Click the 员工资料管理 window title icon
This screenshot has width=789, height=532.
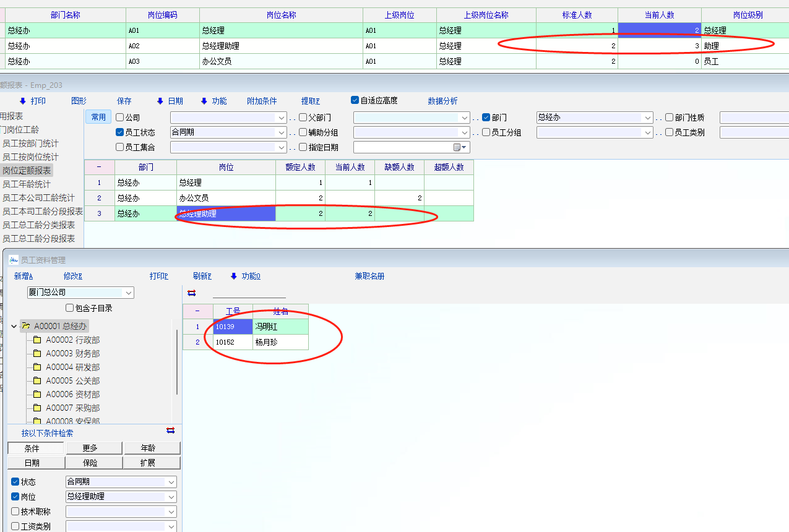[x=13, y=260]
